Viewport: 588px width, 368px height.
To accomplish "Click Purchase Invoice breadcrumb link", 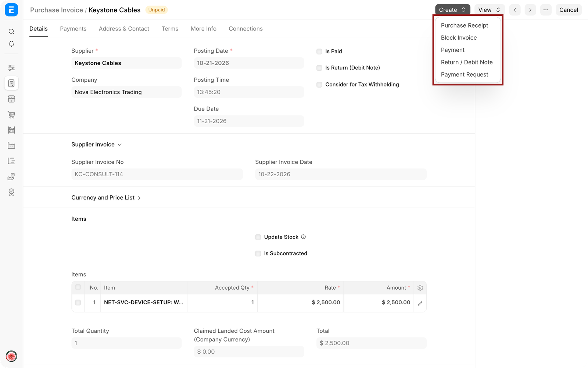I will [x=57, y=10].
